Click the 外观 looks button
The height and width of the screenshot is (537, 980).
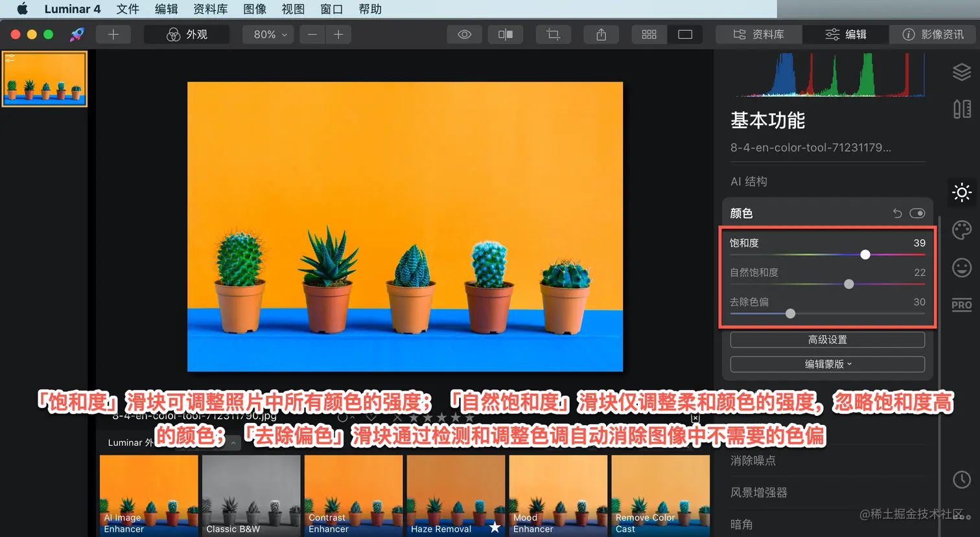pyautogui.click(x=187, y=34)
